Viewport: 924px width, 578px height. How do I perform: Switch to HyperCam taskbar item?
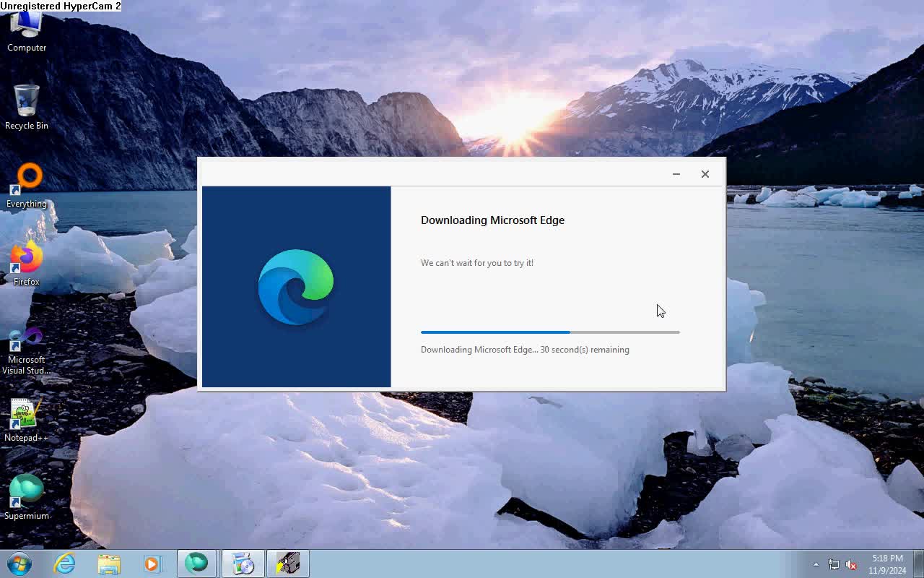coord(288,564)
